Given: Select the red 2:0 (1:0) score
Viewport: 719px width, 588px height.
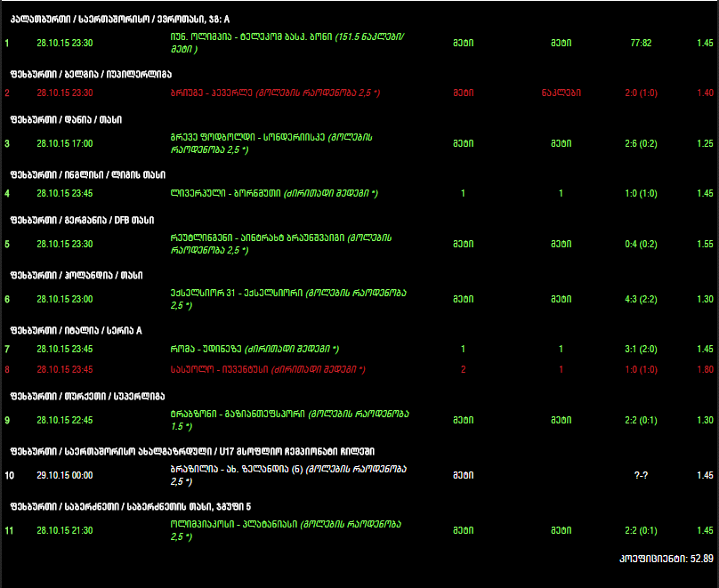Looking at the screenshot, I should [641, 93].
